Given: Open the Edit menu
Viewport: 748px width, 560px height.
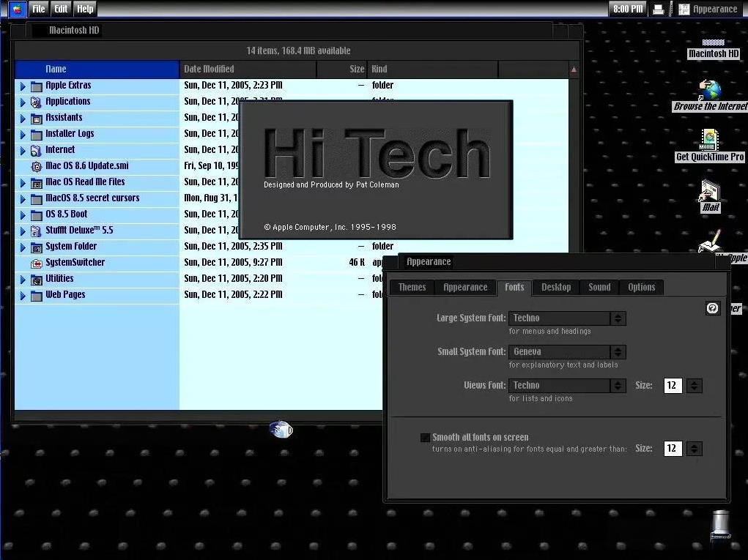Looking at the screenshot, I should point(61,9).
